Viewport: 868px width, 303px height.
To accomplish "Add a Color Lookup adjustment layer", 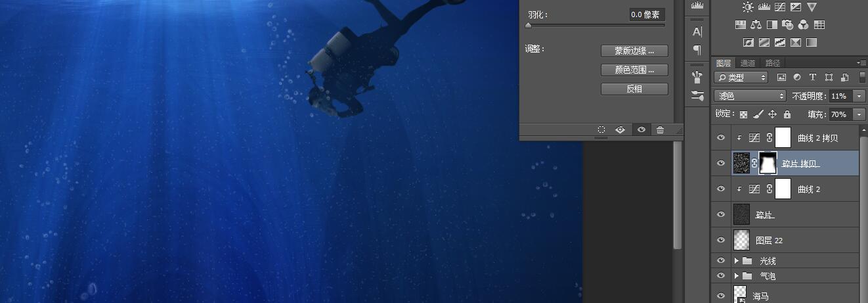I will pos(819,25).
